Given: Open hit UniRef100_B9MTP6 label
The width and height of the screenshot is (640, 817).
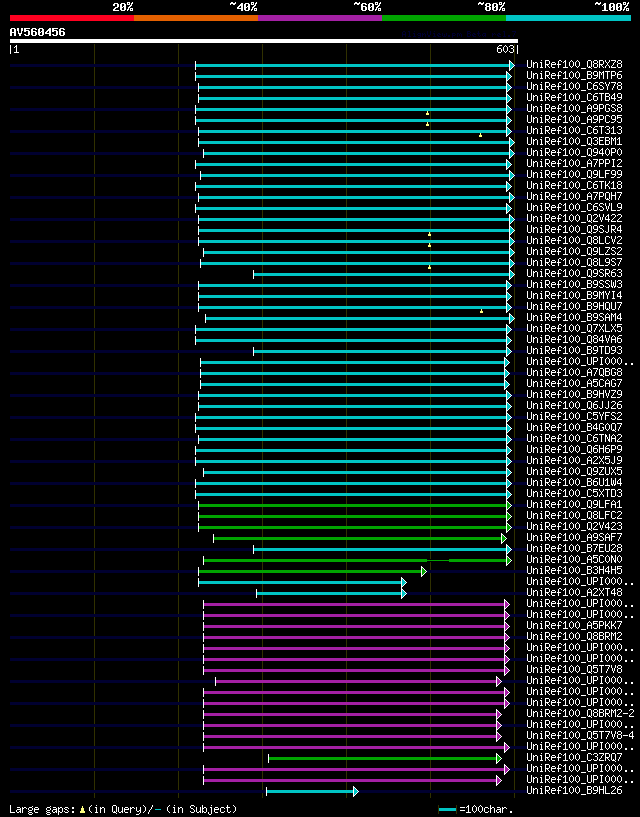Looking at the screenshot, I should [574, 76].
